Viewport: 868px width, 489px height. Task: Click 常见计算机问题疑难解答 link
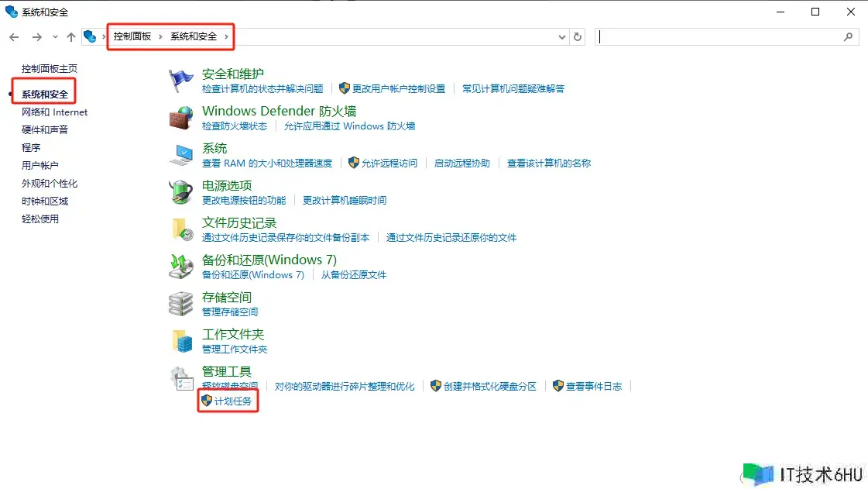[513, 88]
